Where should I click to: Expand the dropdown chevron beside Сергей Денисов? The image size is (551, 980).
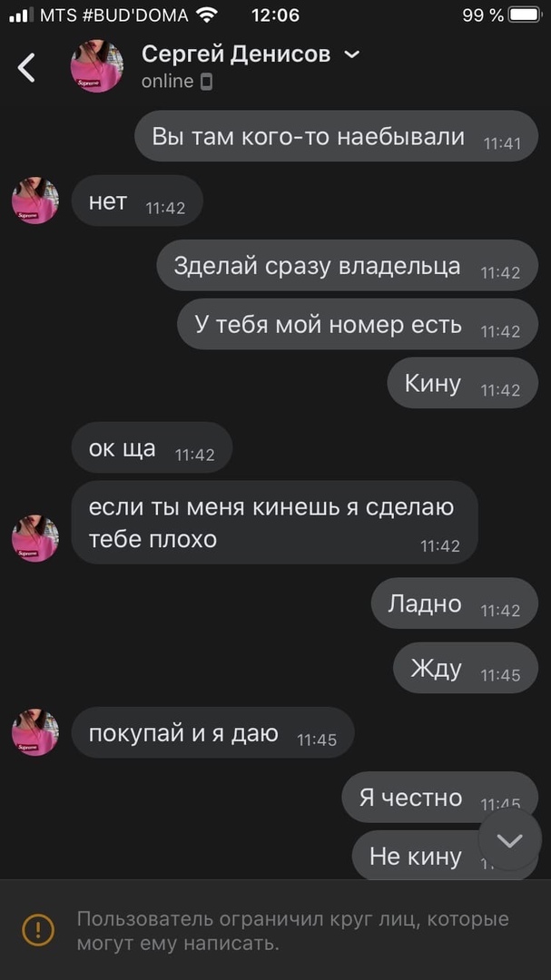pyautogui.click(x=352, y=55)
